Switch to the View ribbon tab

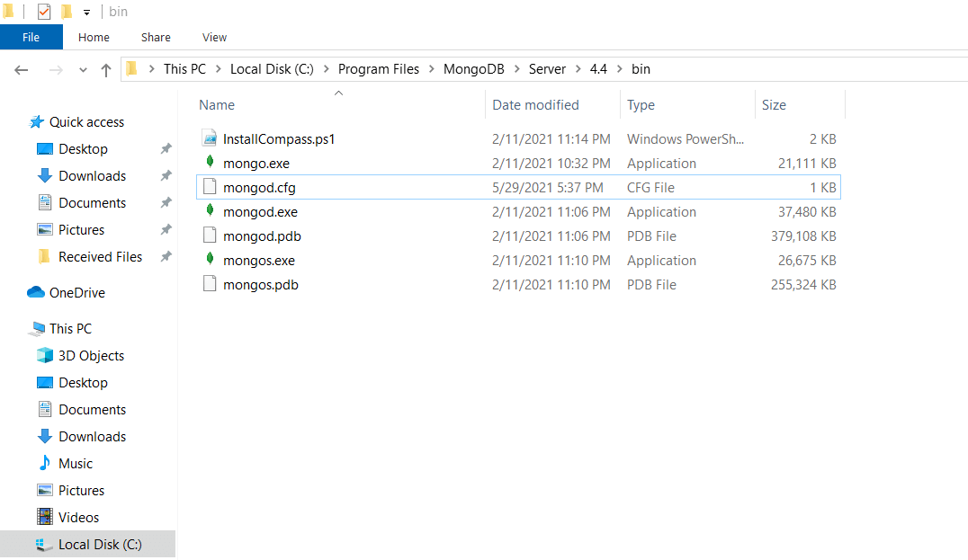pyautogui.click(x=214, y=37)
